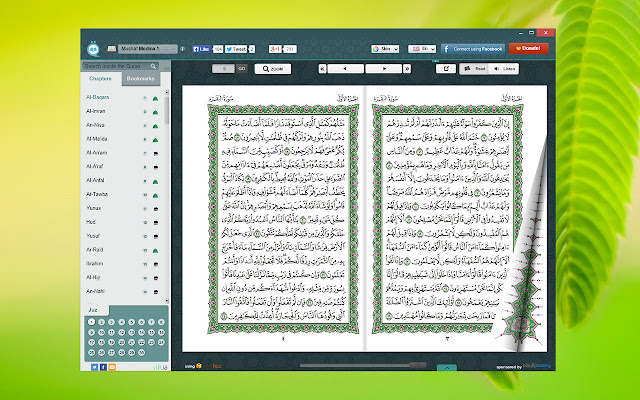The height and width of the screenshot is (400, 640).
Task: Click the bottom page progress slider
Action: pos(363,365)
